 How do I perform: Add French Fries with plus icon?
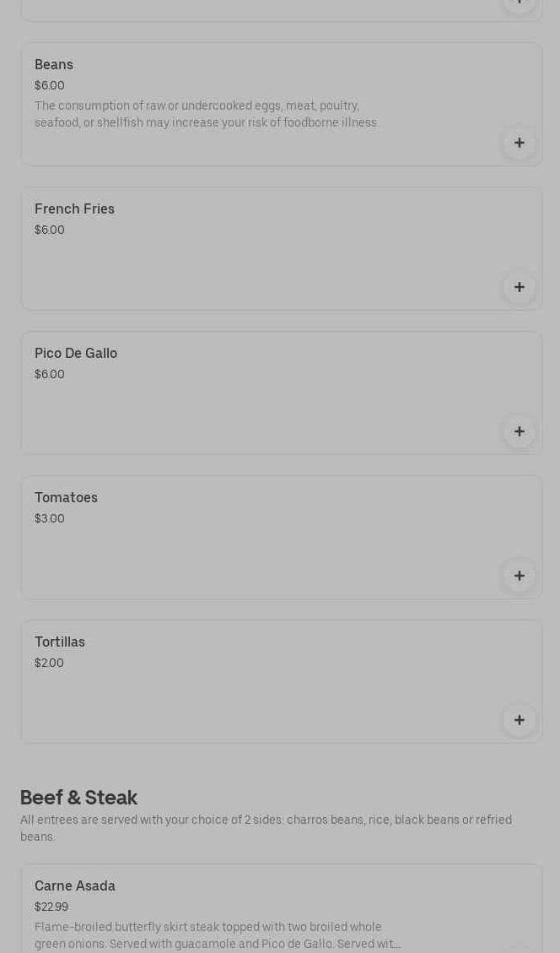coord(519,287)
